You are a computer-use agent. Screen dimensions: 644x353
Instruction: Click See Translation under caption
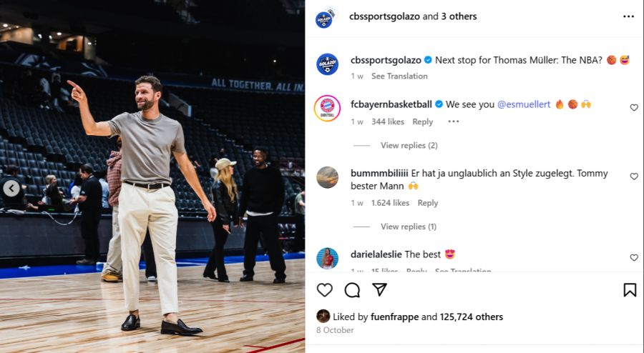[x=399, y=76]
